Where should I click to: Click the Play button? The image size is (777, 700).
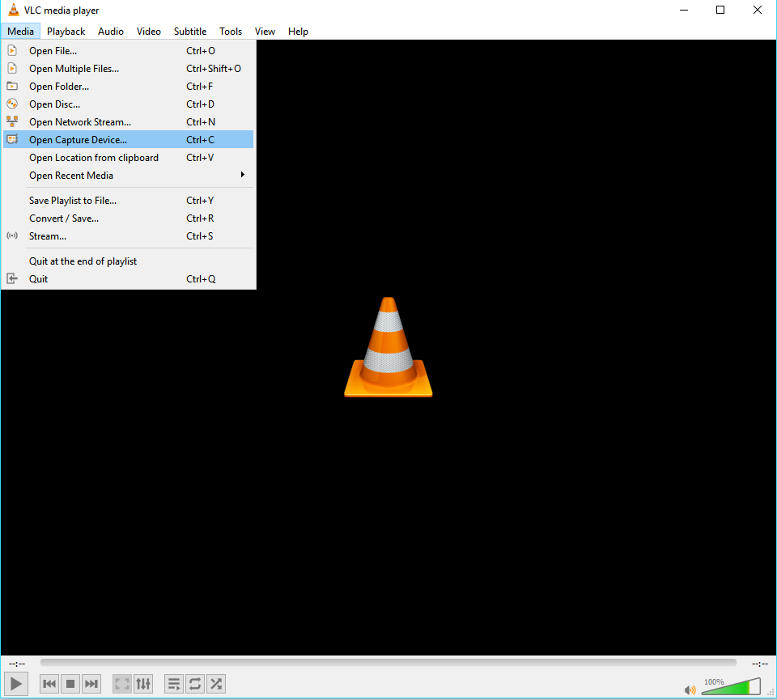[x=16, y=684]
